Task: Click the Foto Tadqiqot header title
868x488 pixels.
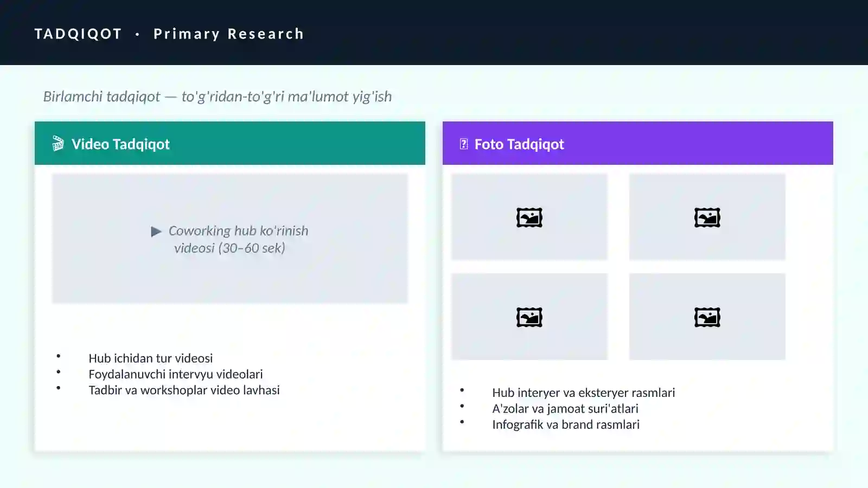Action: coord(519,144)
